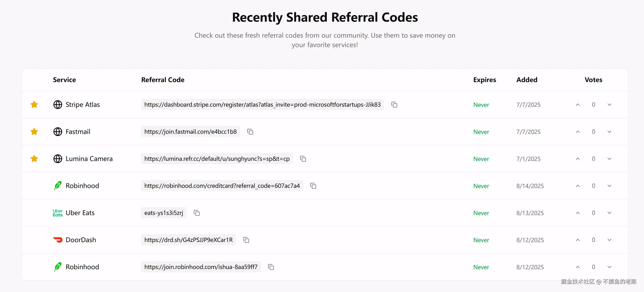Toggle the star on Stripe Atlas row
Screen dimensions: 644x292
pyautogui.click(x=34, y=105)
